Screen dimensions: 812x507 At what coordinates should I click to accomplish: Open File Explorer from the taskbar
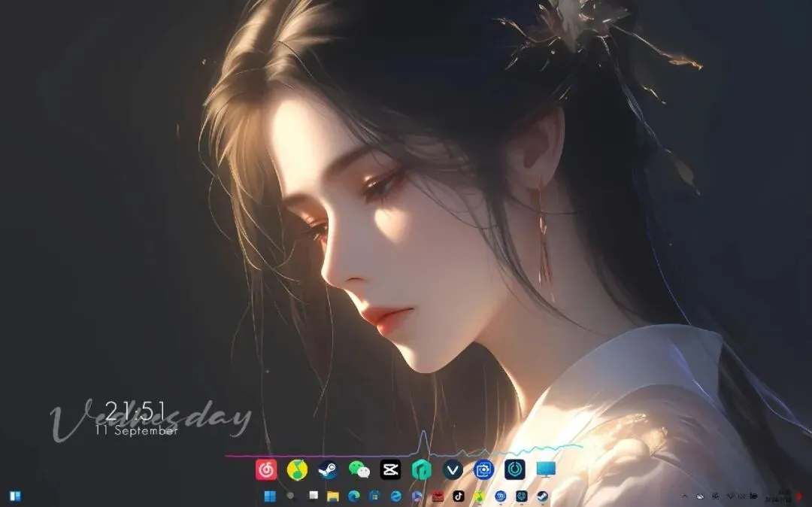click(333, 496)
